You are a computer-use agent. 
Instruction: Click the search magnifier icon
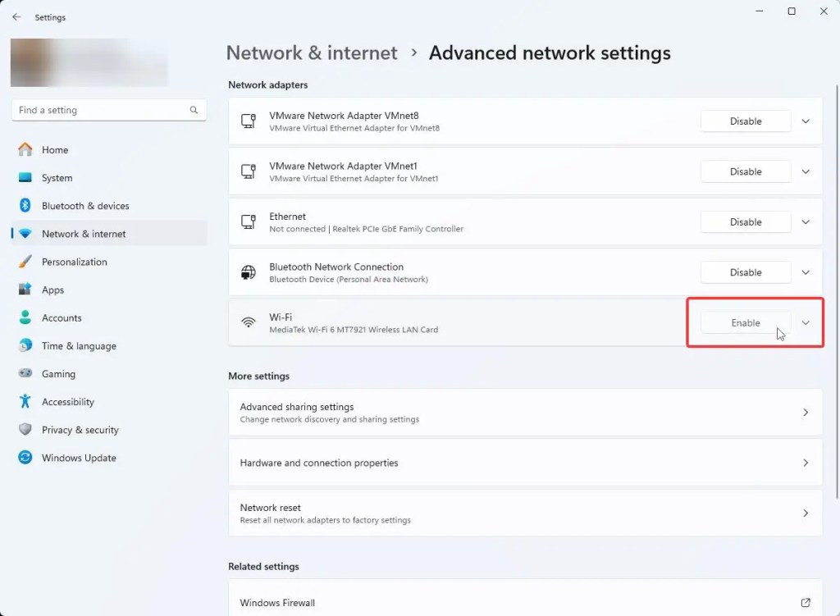pos(194,110)
